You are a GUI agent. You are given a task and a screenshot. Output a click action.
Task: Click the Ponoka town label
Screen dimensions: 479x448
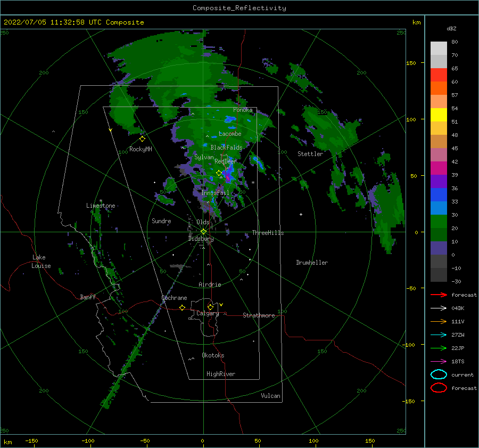(x=243, y=110)
